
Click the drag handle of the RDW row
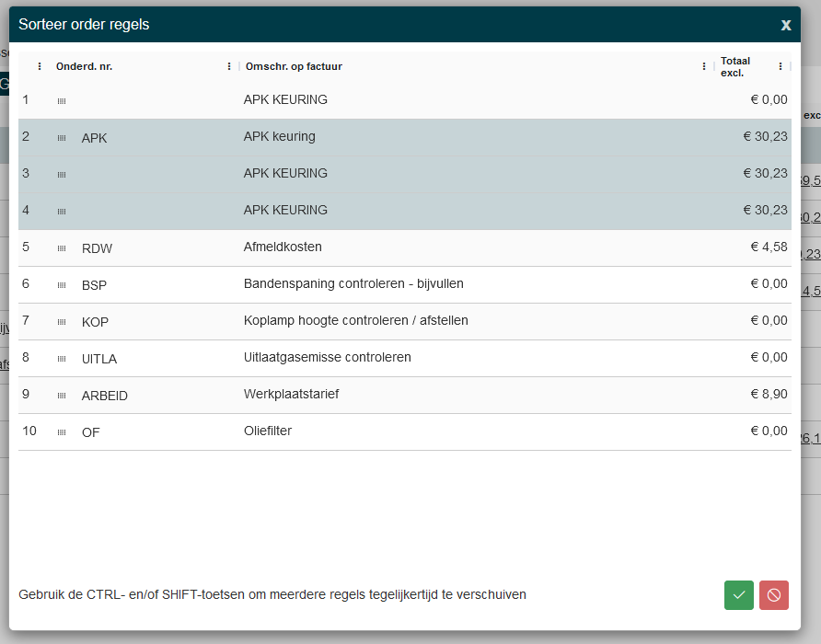[62, 248]
